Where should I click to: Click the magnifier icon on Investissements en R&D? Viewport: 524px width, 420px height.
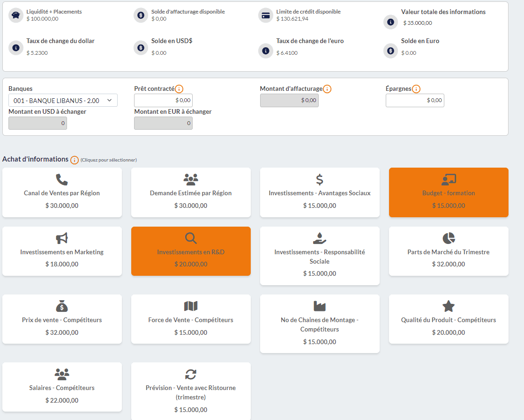[191, 237]
